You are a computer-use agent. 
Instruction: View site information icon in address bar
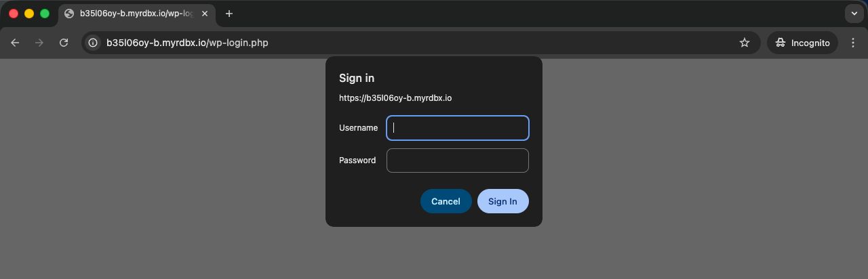93,43
